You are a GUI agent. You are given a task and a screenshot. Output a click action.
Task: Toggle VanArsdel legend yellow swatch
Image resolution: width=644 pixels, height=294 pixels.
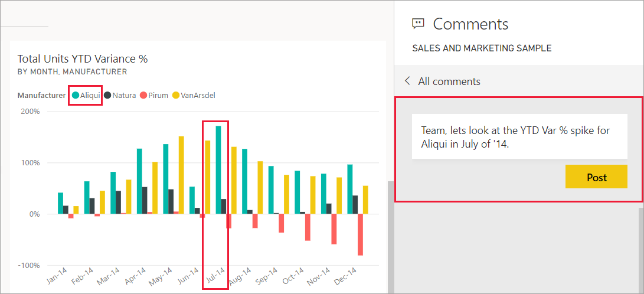click(176, 94)
